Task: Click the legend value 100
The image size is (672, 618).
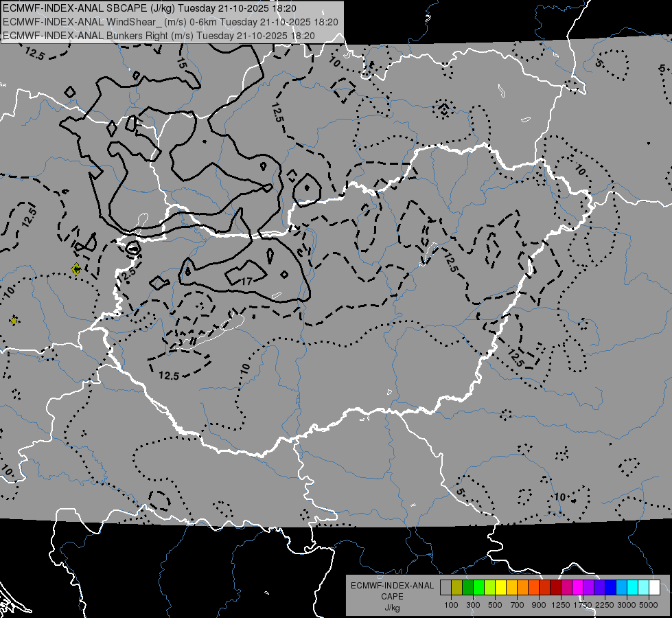Action: (451, 605)
